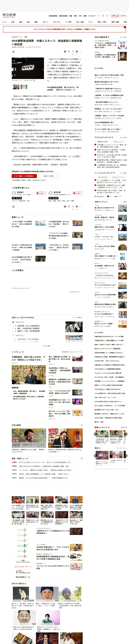The height and width of the screenshot is (644, 129).
Task: Click previous arrow in 動画ランキング carousel
Action: [x=96, y=434]
